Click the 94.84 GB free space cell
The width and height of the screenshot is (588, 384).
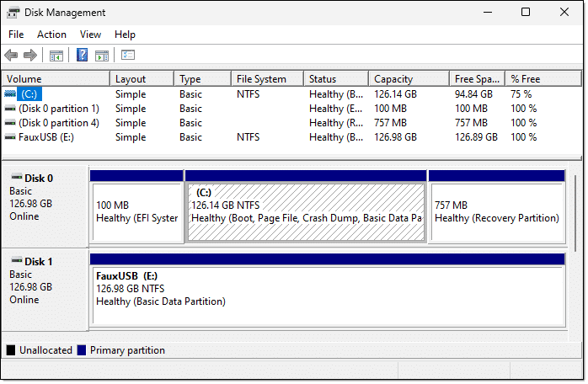[473, 94]
